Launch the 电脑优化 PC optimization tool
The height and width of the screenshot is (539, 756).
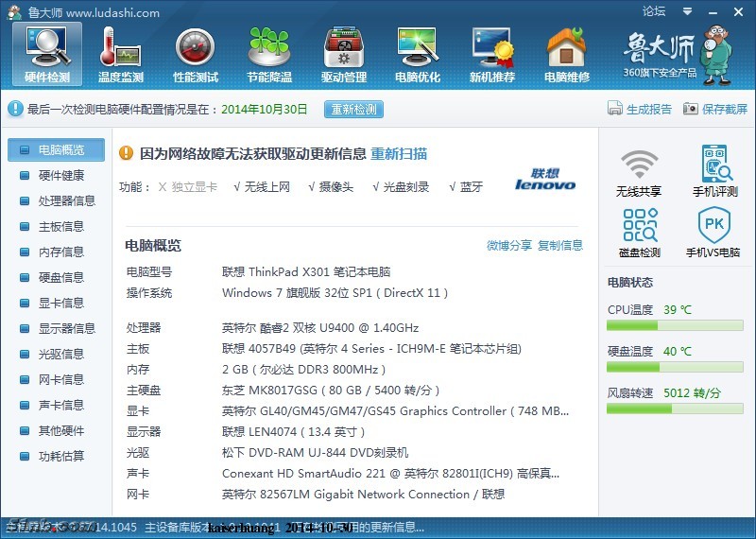418,54
